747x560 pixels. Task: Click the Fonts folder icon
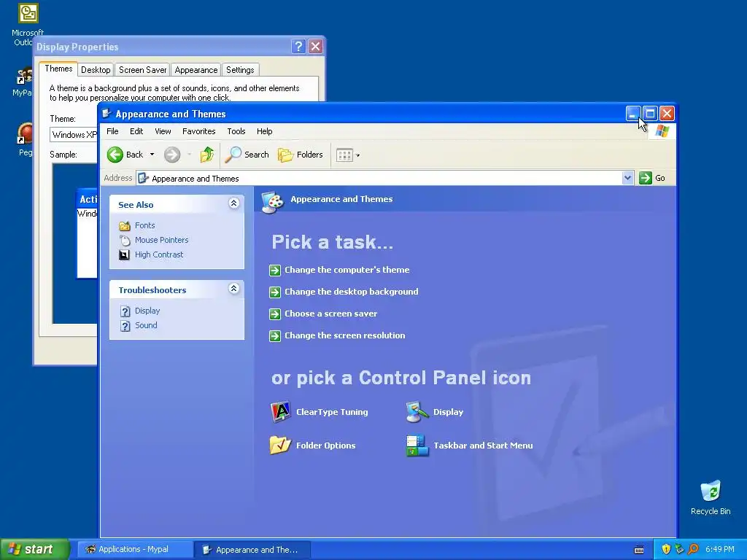click(124, 226)
